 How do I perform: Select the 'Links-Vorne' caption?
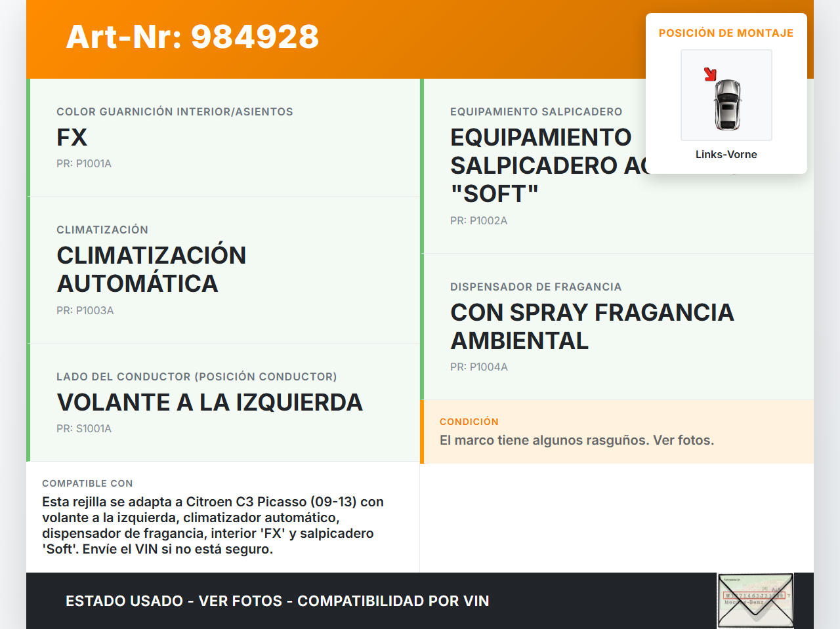point(726,154)
